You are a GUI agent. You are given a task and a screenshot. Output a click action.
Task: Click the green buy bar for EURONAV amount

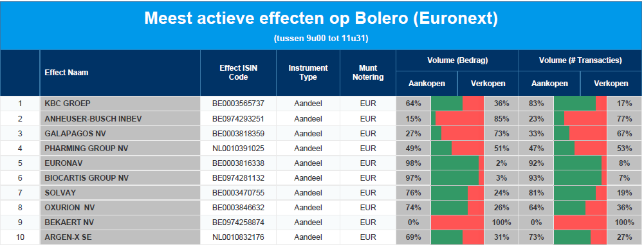(455, 163)
